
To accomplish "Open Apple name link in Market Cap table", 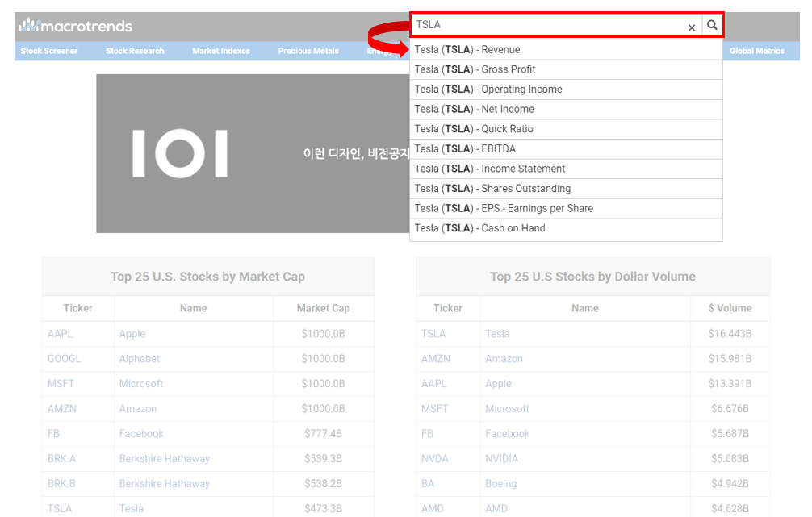I will (x=132, y=334).
